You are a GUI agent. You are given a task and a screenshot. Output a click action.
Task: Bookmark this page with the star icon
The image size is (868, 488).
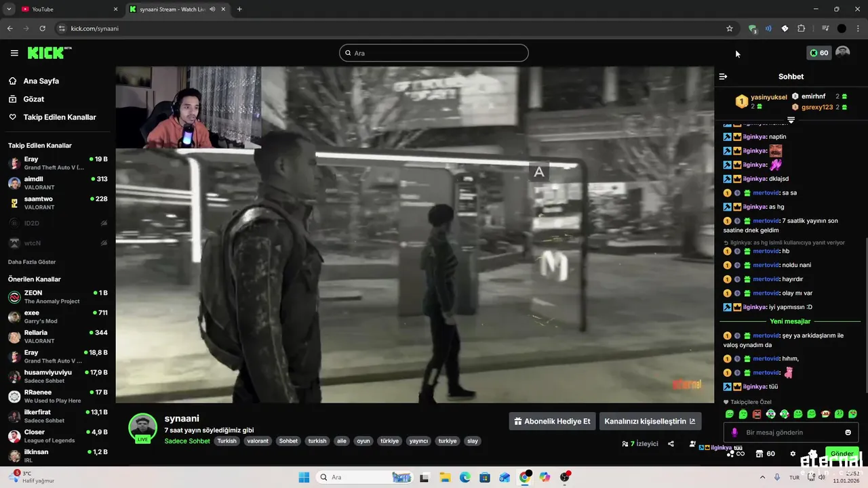pyautogui.click(x=730, y=28)
